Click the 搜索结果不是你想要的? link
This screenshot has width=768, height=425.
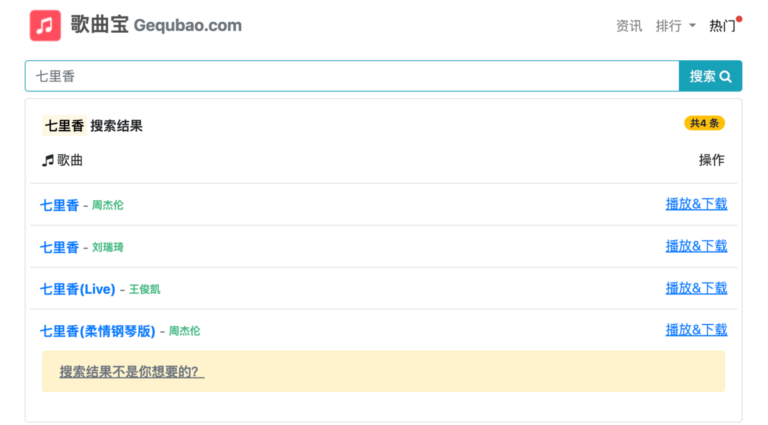[131, 372]
